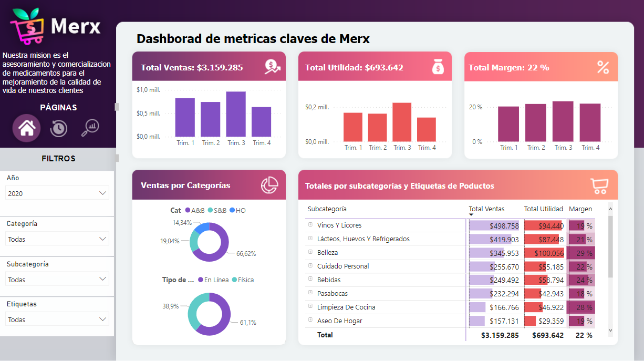The height and width of the screenshot is (361, 644).
Task: Open the Categoría filter dropdown
Action: tap(57, 239)
